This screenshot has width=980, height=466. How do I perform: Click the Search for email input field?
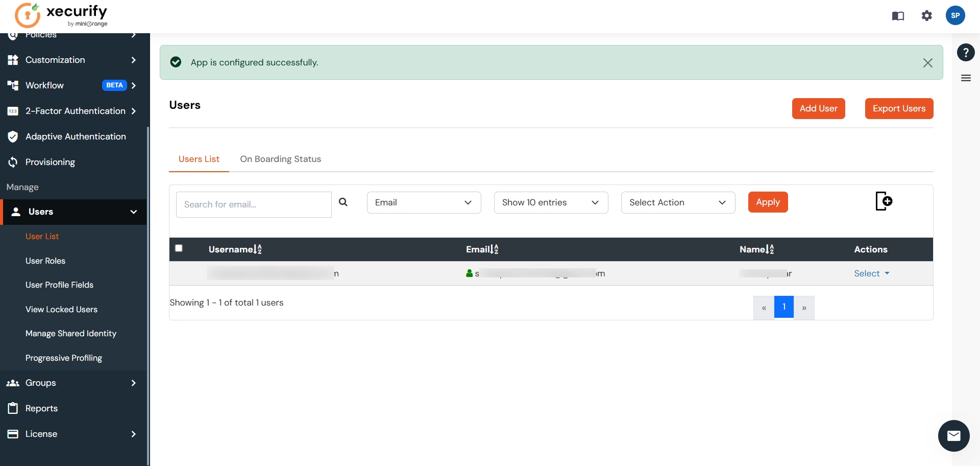(254, 204)
